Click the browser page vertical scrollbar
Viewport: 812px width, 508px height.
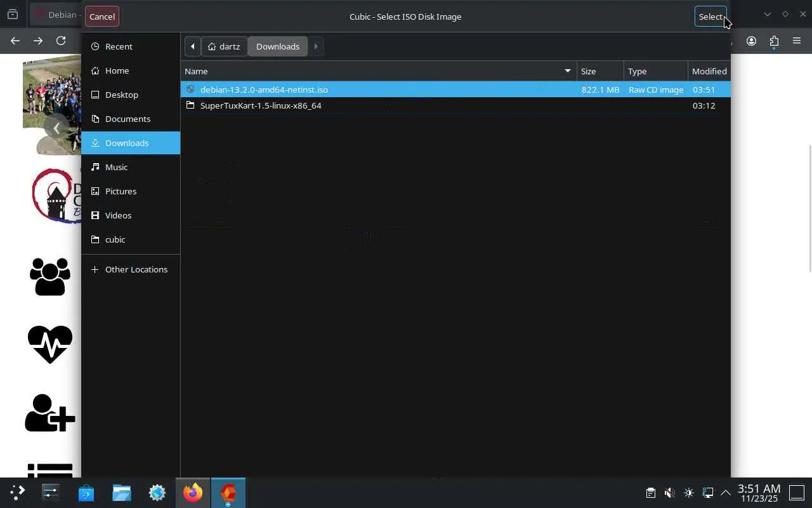[809, 208]
